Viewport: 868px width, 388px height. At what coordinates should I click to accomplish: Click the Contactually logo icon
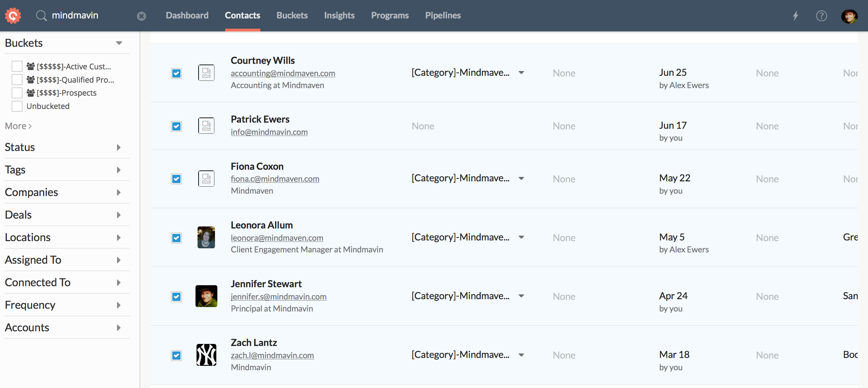13,15
